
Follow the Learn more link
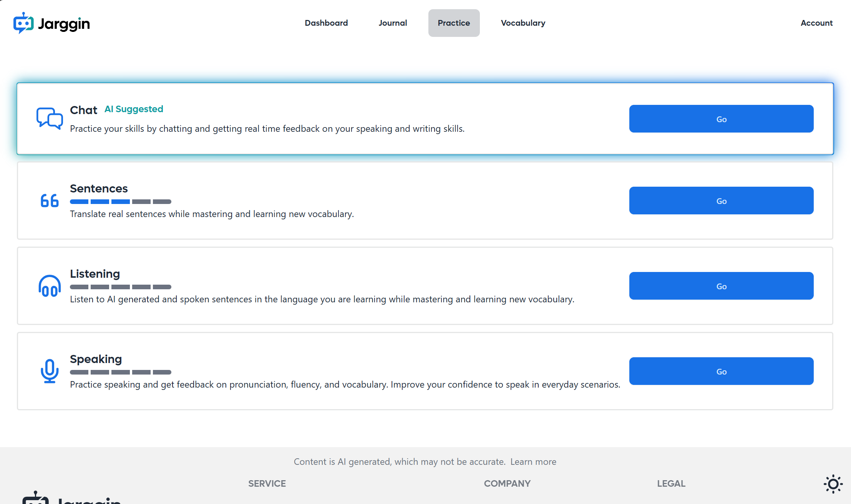coord(533,462)
